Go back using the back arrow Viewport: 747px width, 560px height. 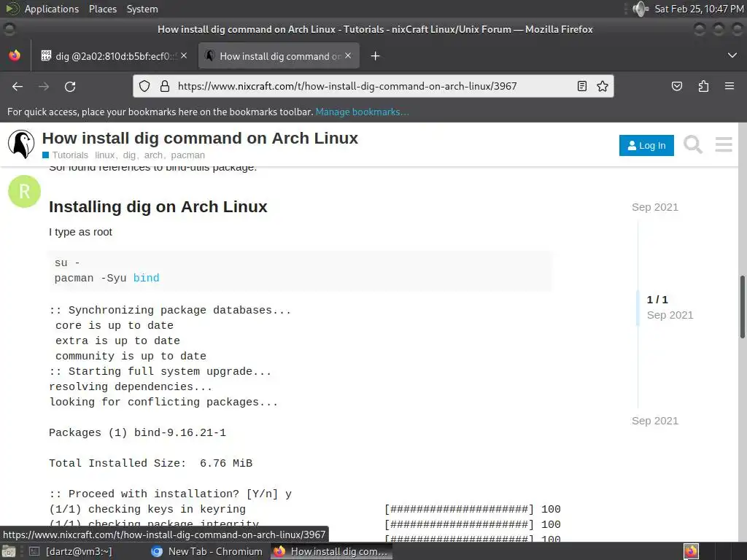[18, 87]
